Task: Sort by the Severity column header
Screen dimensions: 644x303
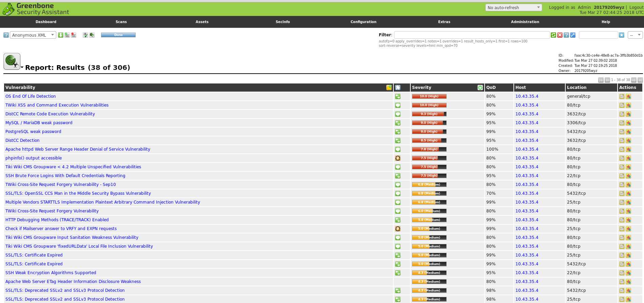Action: tap(422, 88)
